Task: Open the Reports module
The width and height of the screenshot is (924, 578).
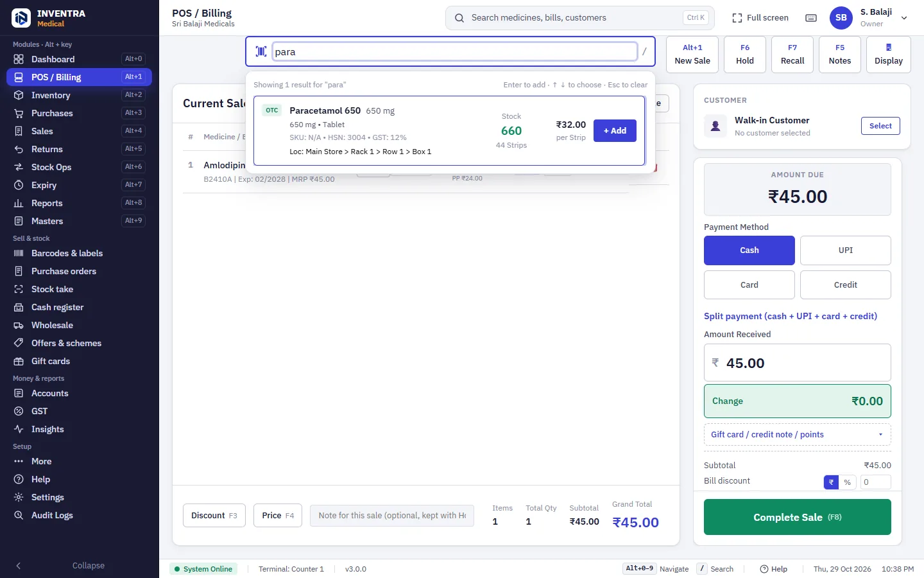Action: click(79, 203)
